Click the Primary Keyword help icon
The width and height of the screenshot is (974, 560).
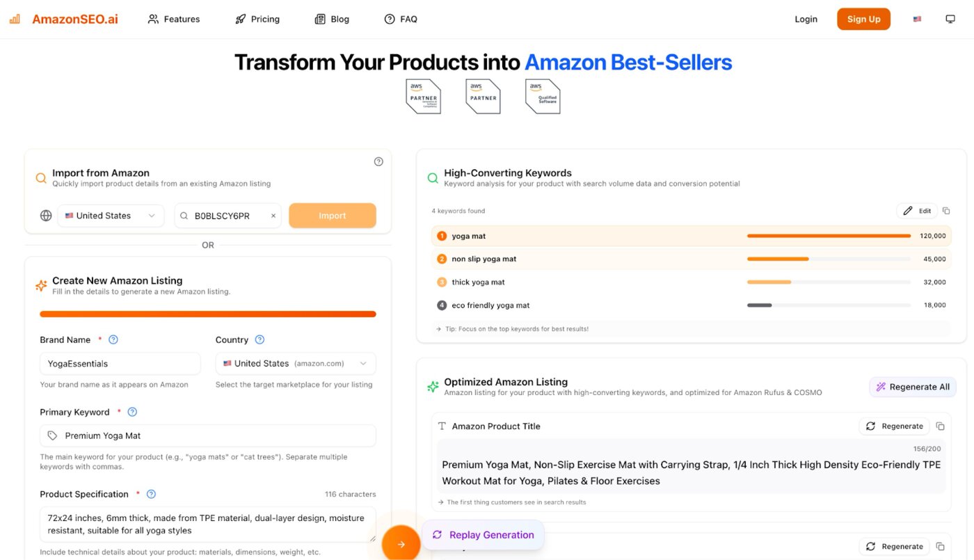coord(132,413)
